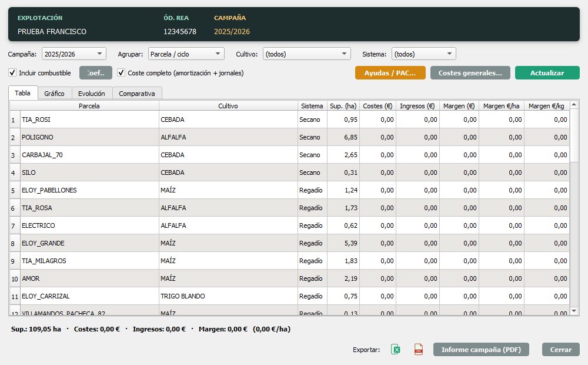Viewport: 588px width, 365px height.
Task: Open Agrupar Parcela / ciclo dropdown
Action: point(186,54)
